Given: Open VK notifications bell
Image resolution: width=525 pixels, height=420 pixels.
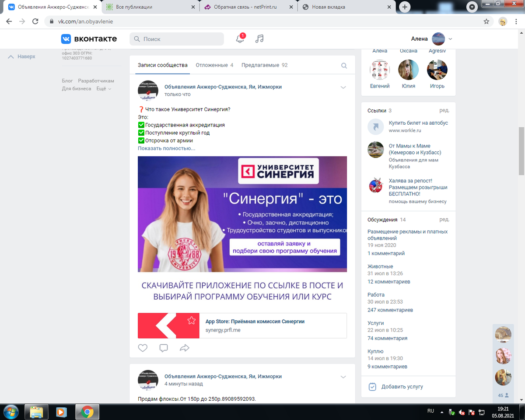Looking at the screenshot, I should pyautogui.click(x=240, y=38).
